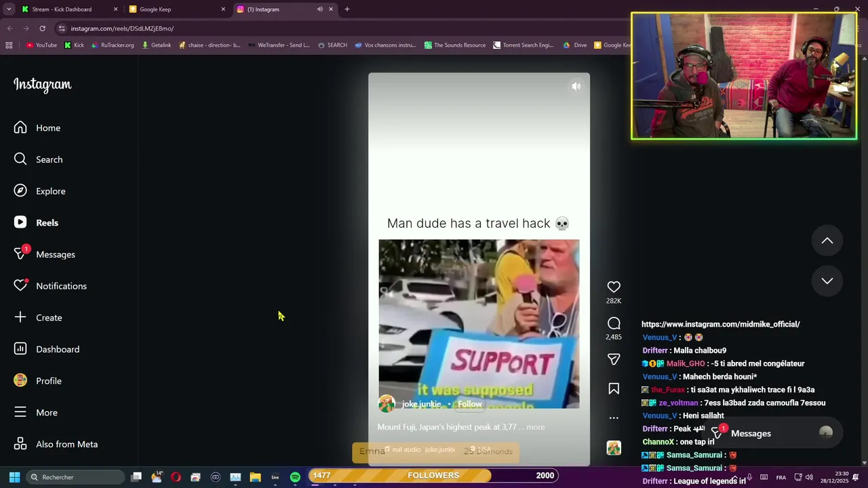Open the apps grid in bookmarks bar

(x=9, y=45)
